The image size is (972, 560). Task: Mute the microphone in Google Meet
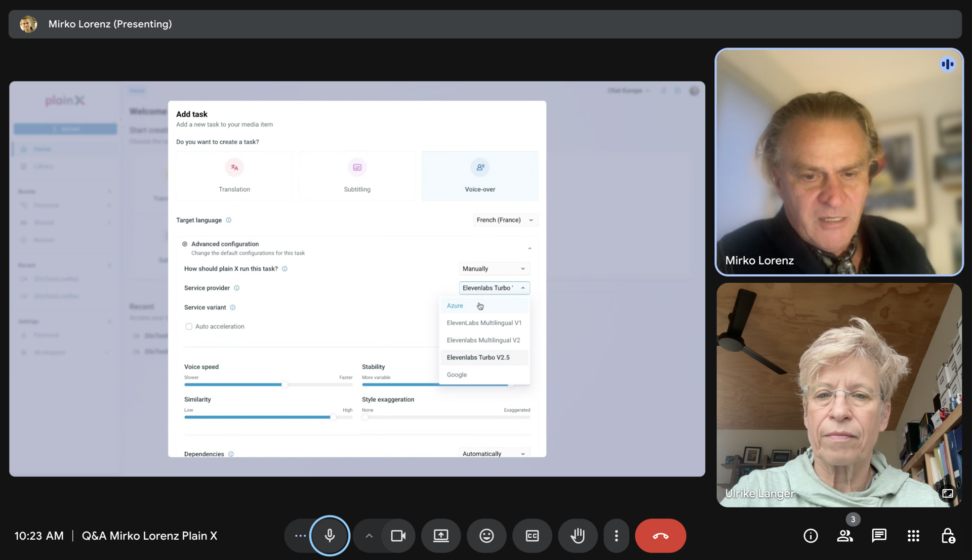pyautogui.click(x=330, y=536)
